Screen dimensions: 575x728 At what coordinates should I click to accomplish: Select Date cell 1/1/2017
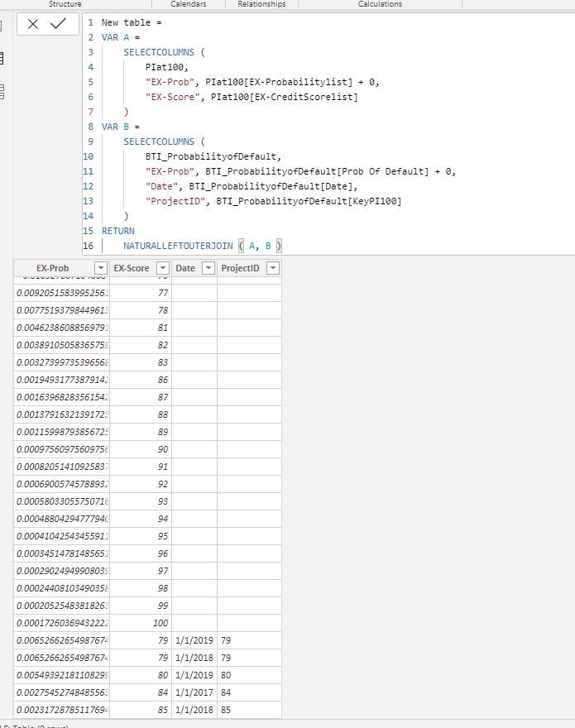[x=194, y=692]
